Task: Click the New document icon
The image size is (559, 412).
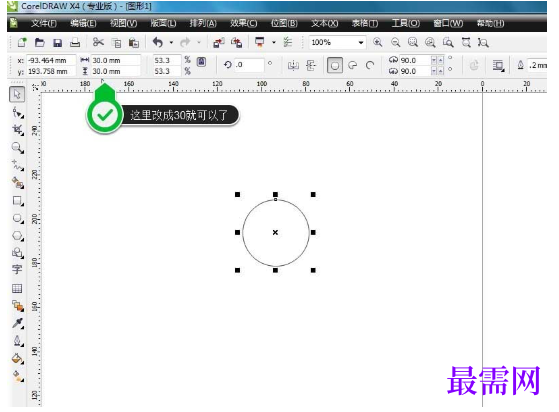Action: point(22,43)
